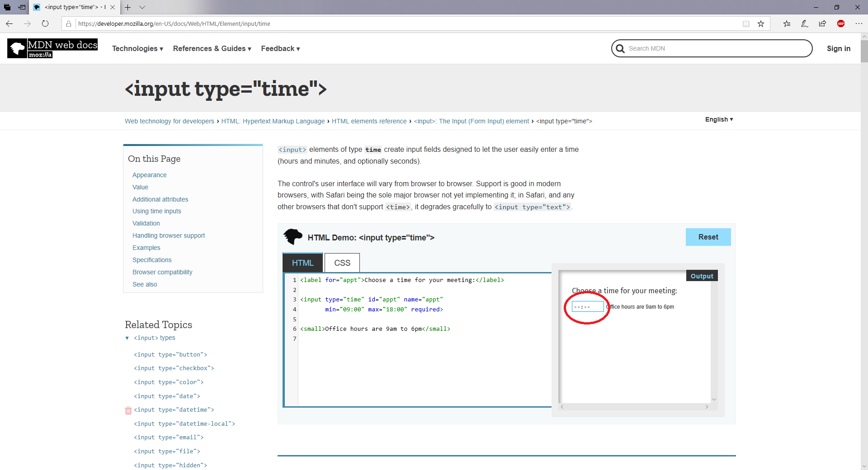Open the English language selector
Image resolution: width=868 pixels, height=470 pixels.
(718, 119)
